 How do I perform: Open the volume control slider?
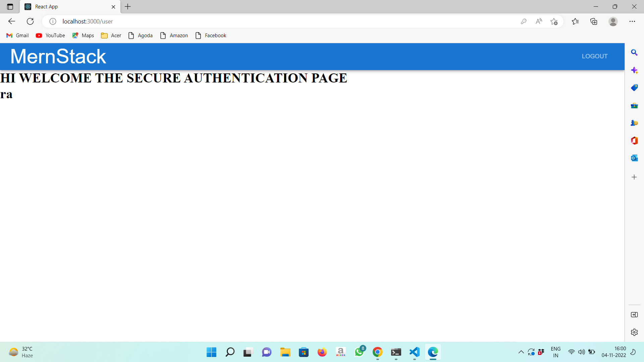(x=581, y=352)
